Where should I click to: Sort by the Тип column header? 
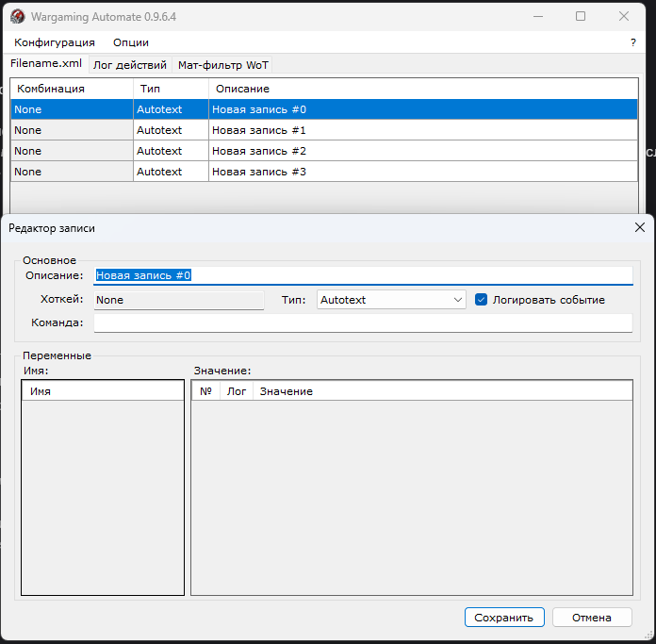(x=172, y=89)
